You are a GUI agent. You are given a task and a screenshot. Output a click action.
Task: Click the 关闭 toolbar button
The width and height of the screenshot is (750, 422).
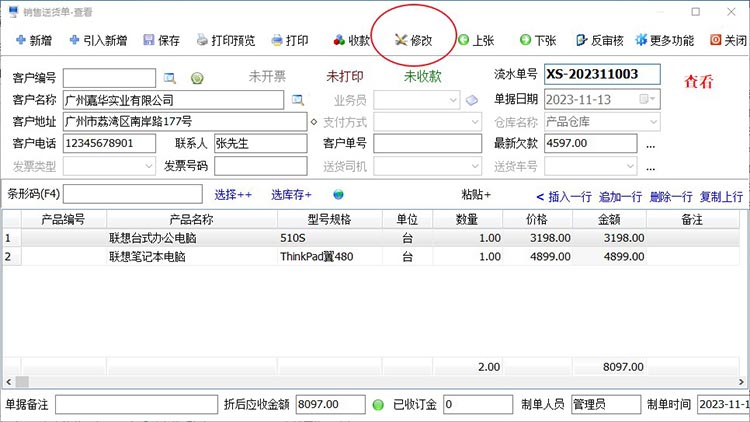coord(728,41)
